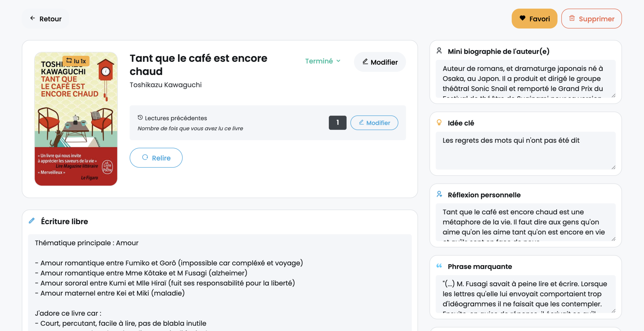
Task: Click Modifier for previous readings count
Action: (374, 123)
